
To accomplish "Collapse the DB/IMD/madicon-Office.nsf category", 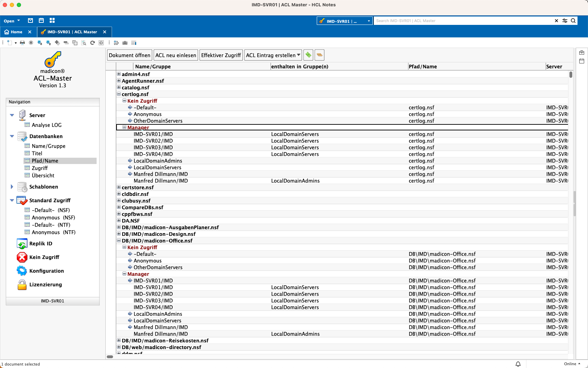I will click(x=119, y=240).
